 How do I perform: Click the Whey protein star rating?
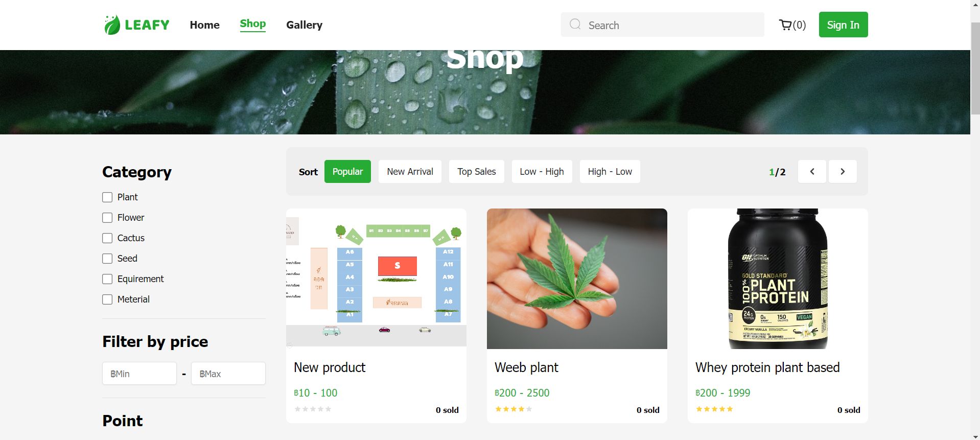(714, 409)
